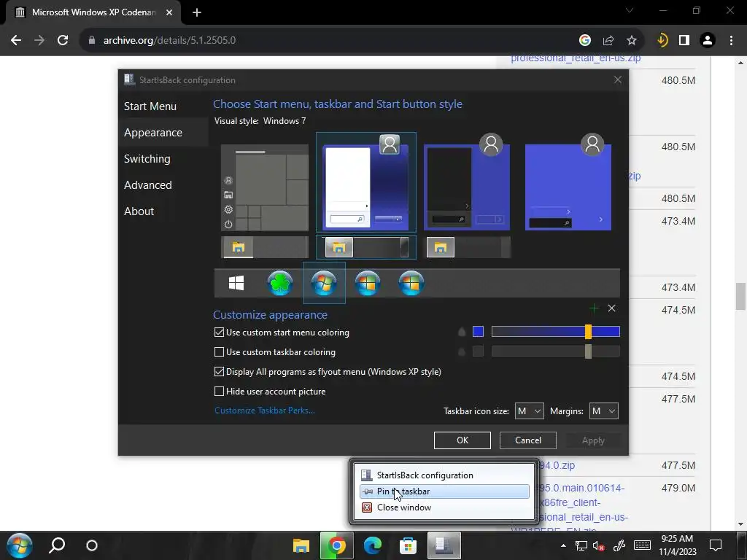Check Hide user account picture
This screenshot has height=560, width=747.
pyautogui.click(x=219, y=392)
